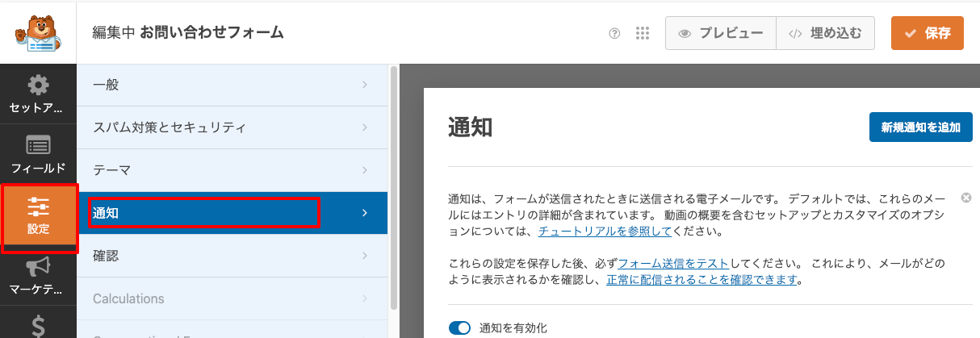Open the payments dollar sign sidebar icon

pyautogui.click(x=38, y=325)
